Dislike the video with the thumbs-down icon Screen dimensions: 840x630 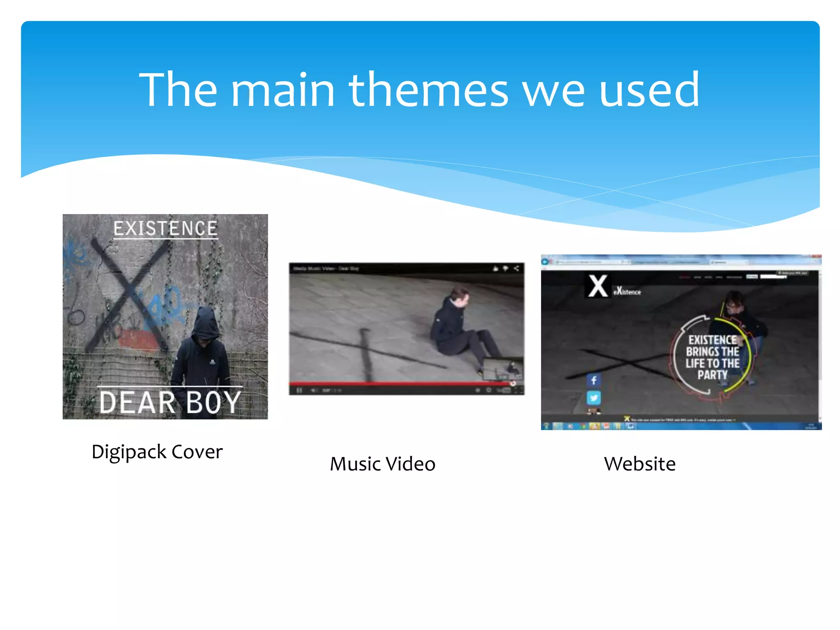pos(506,268)
